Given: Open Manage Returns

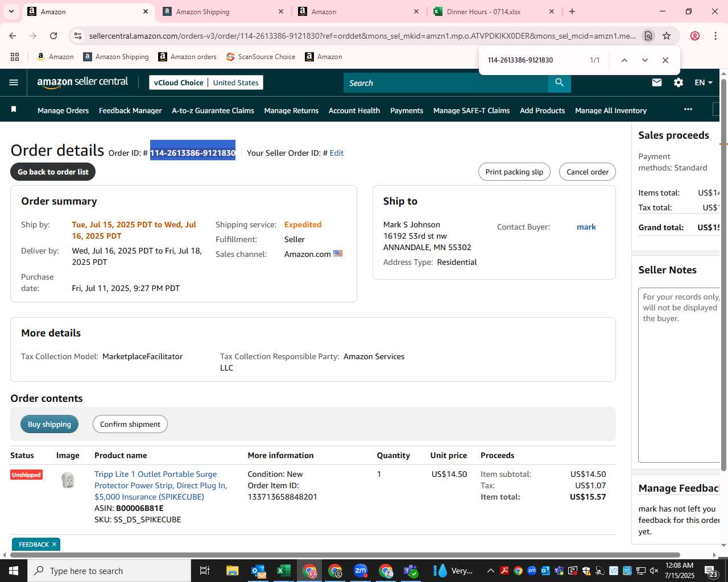Looking at the screenshot, I should point(291,110).
